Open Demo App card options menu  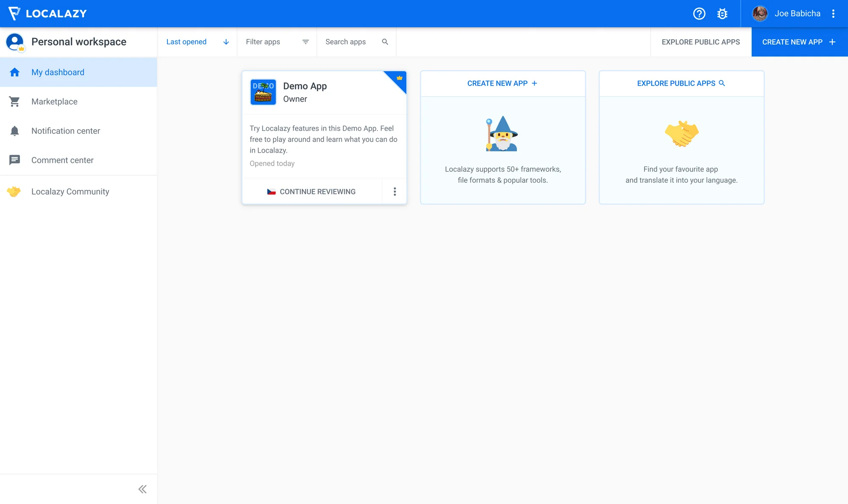click(x=395, y=192)
